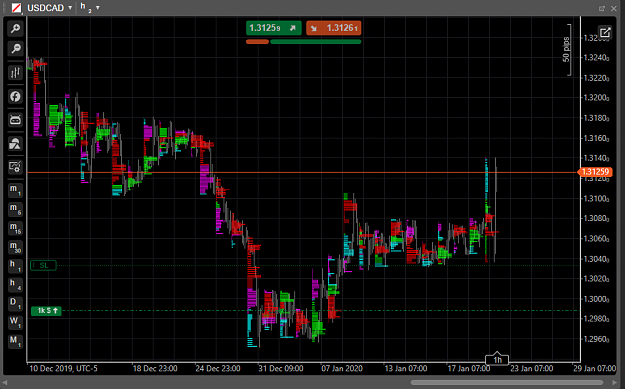Click the scrollbar left arrow
This screenshot has width=625, height=389.
(5, 383)
